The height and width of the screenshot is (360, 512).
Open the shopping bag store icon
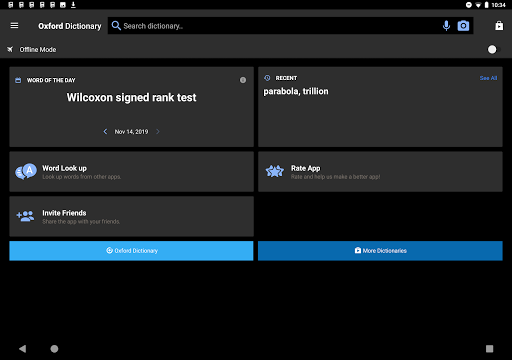pos(499,26)
